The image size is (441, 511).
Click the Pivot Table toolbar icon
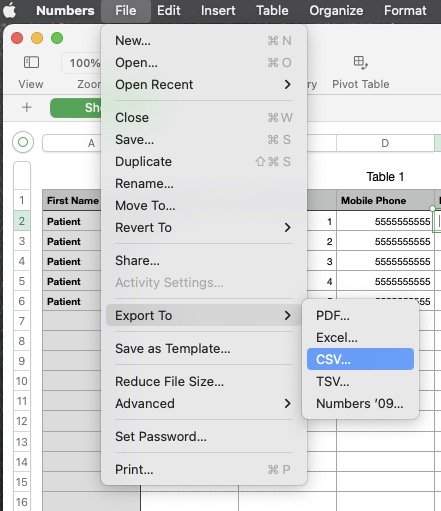[361, 62]
